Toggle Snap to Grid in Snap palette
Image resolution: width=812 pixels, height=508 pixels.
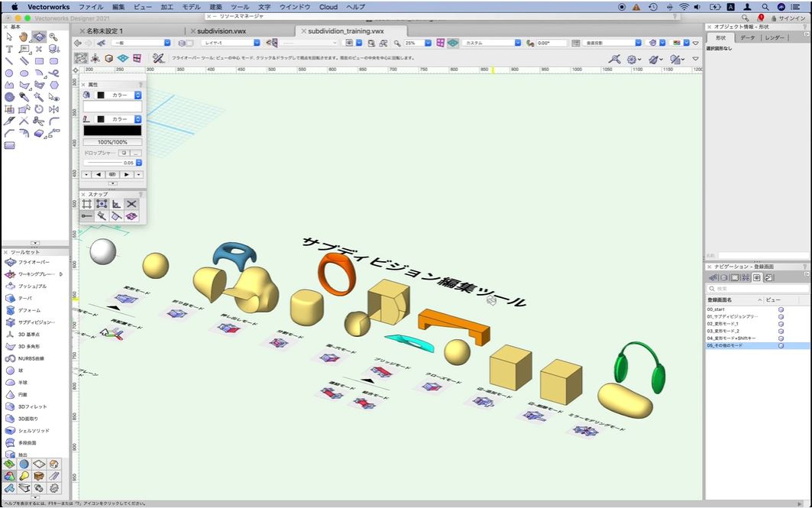pos(87,204)
